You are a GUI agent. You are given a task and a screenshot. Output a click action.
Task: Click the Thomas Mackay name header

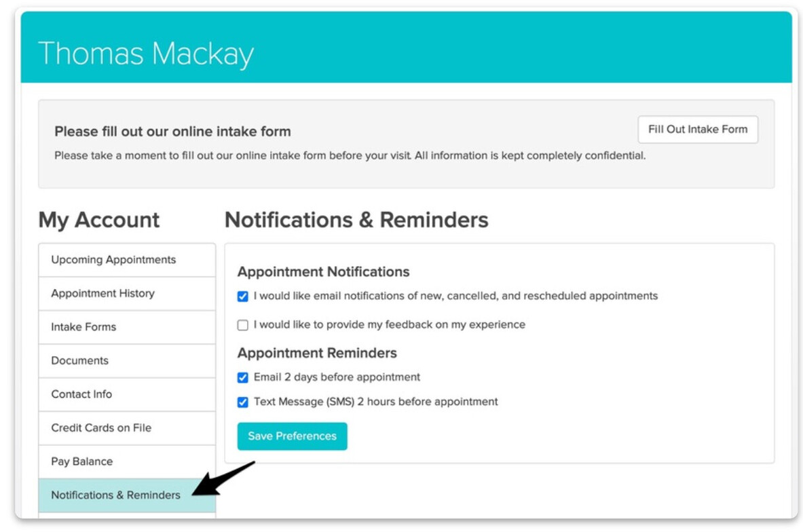(x=146, y=54)
